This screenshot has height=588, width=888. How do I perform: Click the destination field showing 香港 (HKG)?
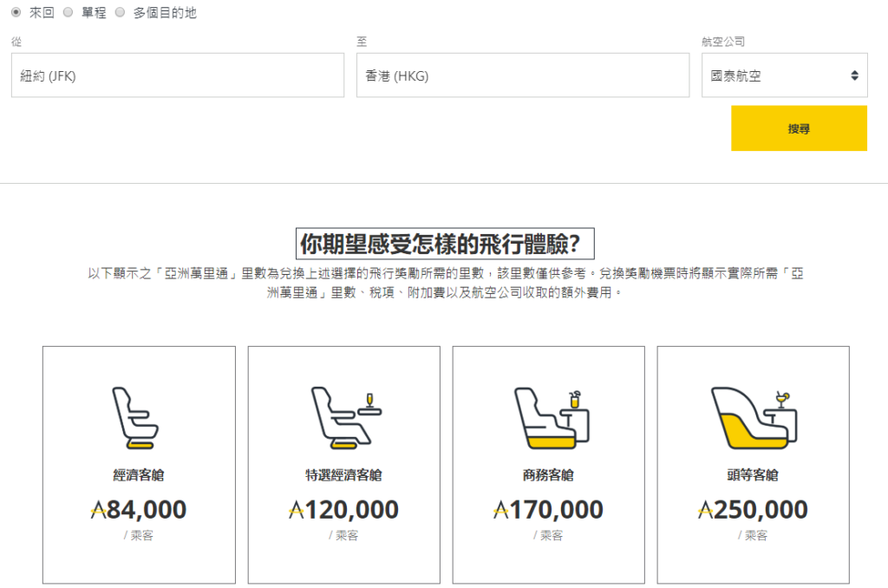523,75
